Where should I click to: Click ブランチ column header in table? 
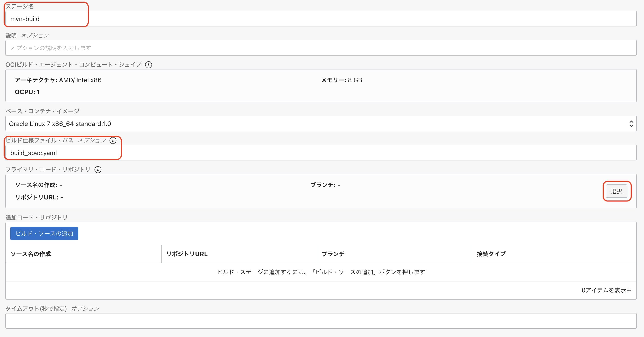tap(333, 254)
